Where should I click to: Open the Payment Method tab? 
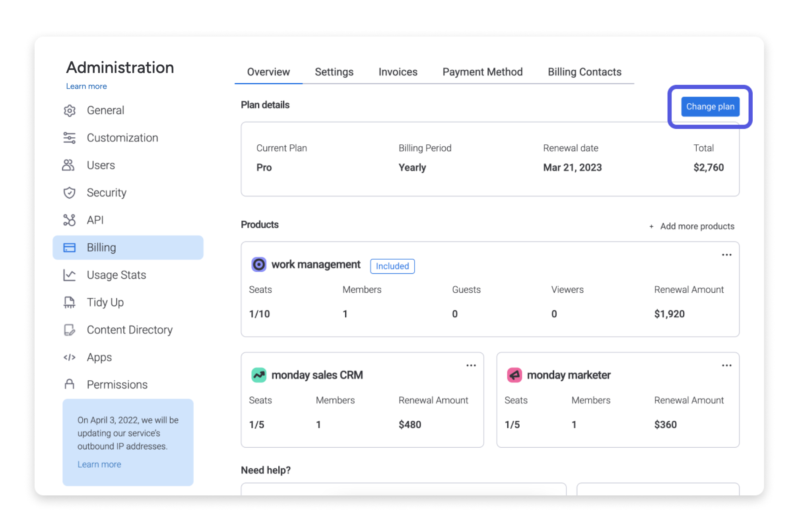click(482, 72)
